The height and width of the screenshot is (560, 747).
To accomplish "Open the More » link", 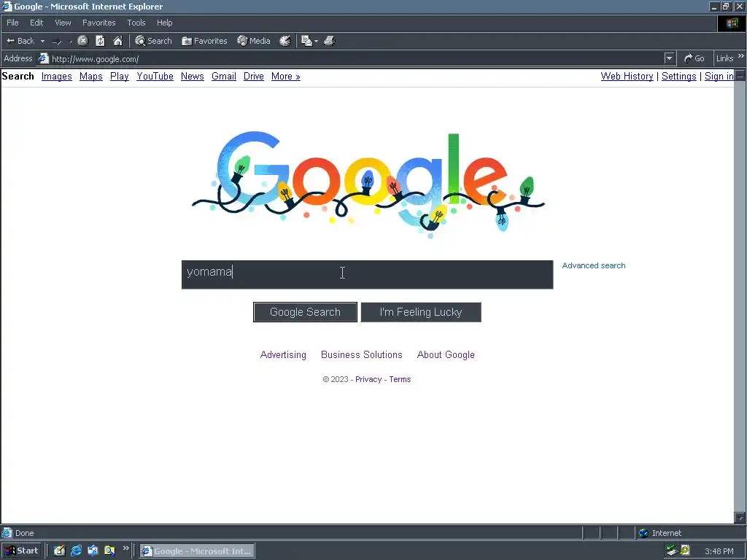I will coord(286,76).
